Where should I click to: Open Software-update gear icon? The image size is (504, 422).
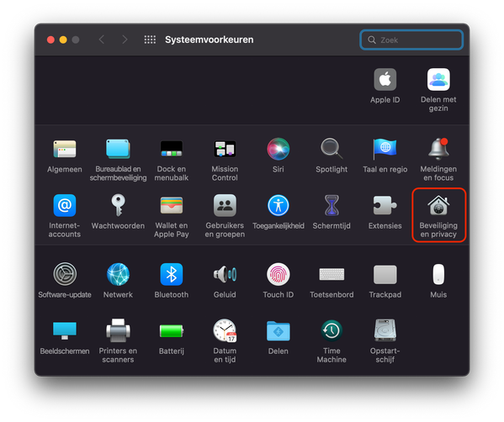point(65,274)
